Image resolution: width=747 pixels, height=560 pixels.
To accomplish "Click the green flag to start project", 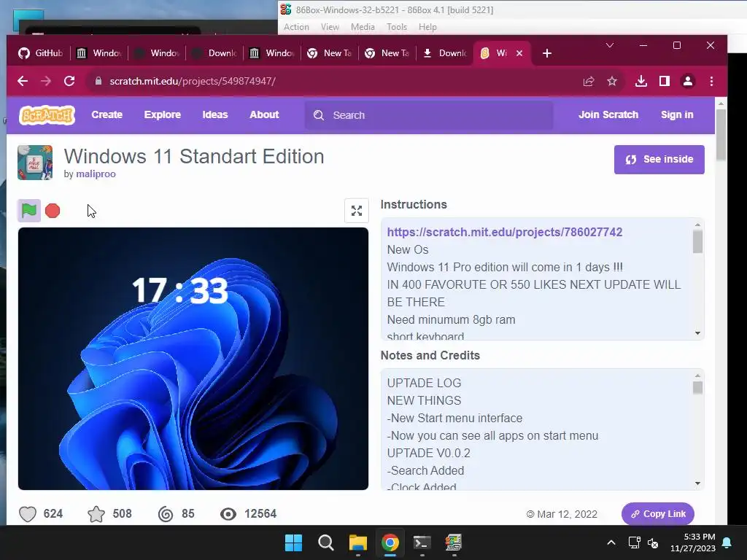I will (29, 211).
